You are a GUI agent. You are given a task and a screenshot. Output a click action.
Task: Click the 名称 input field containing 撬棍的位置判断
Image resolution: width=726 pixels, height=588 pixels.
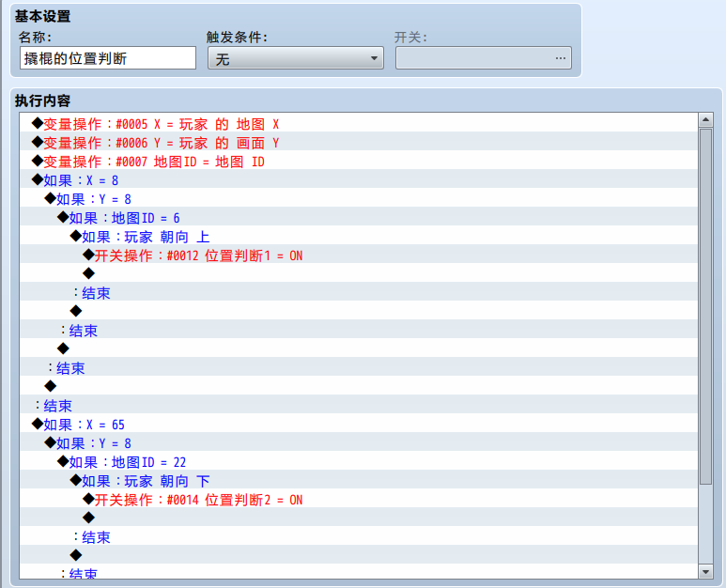click(108, 58)
